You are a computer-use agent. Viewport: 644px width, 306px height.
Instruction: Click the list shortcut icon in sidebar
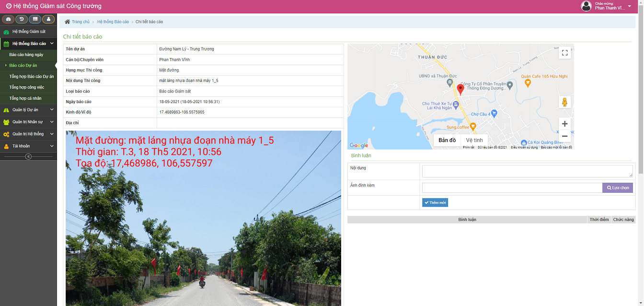coord(35,19)
